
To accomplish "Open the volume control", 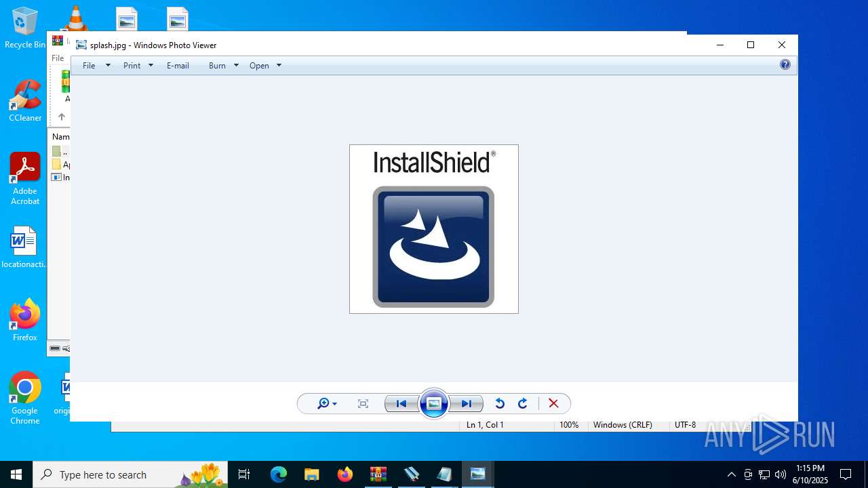I will pos(781,474).
